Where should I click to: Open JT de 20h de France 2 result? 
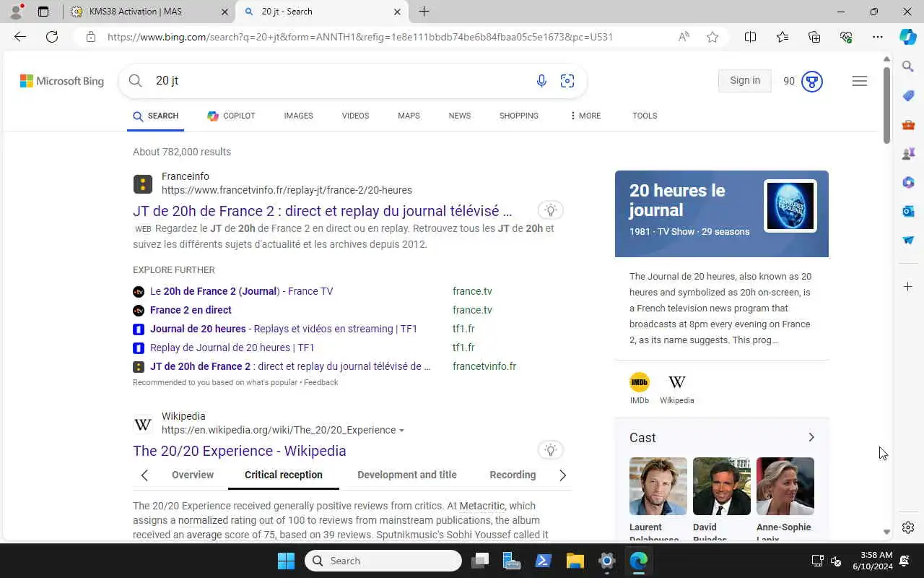(x=322, y=211)
